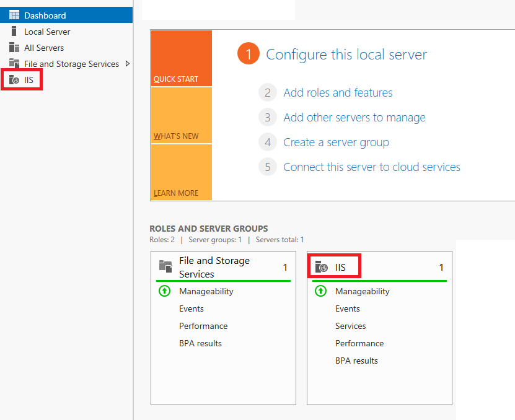515x420 pixels.
Task: Select the LEARN MORE tab
Action: click(x=181, y=172)
